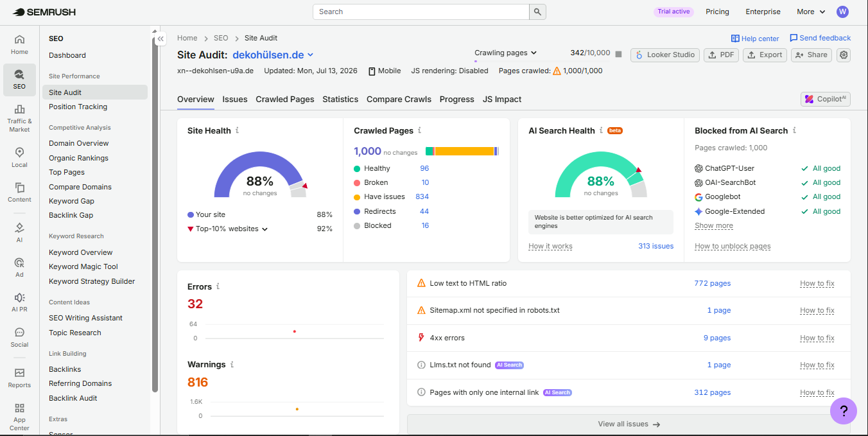The width and height of the screenshot is (868, 436).
Task: Click the Send feedback link
Action: coord(820,38)
